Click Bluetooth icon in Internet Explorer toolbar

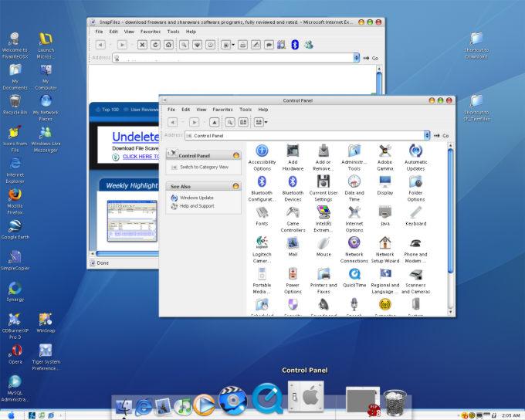[295, 45]
